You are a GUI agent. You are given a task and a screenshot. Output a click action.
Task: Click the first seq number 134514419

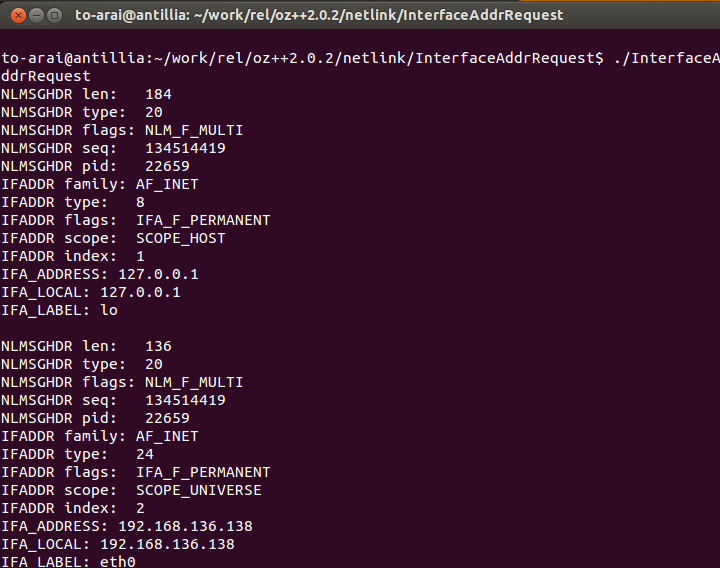point(186,148)
